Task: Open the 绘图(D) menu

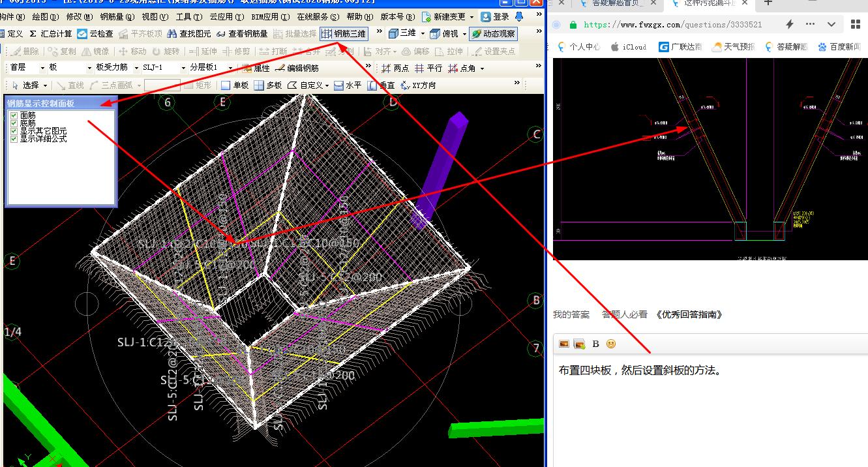Action: (x=44, y=16)
